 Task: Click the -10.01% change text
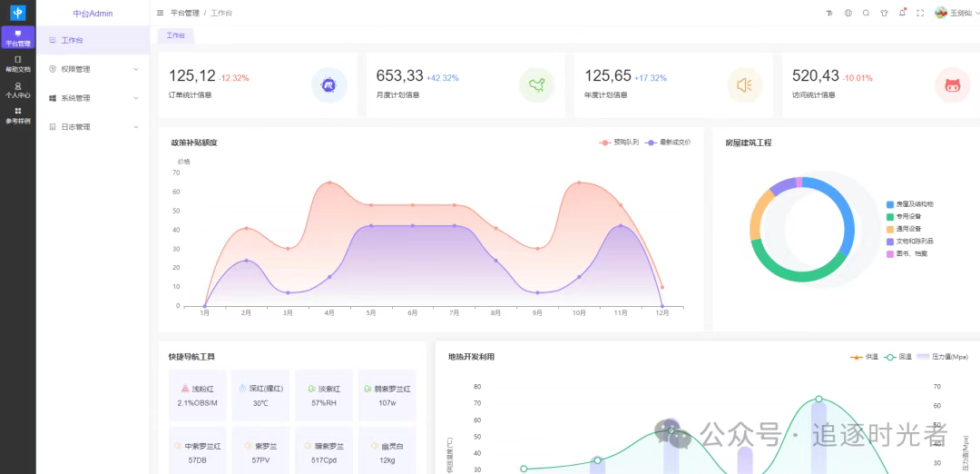click(x=857, y=78)
